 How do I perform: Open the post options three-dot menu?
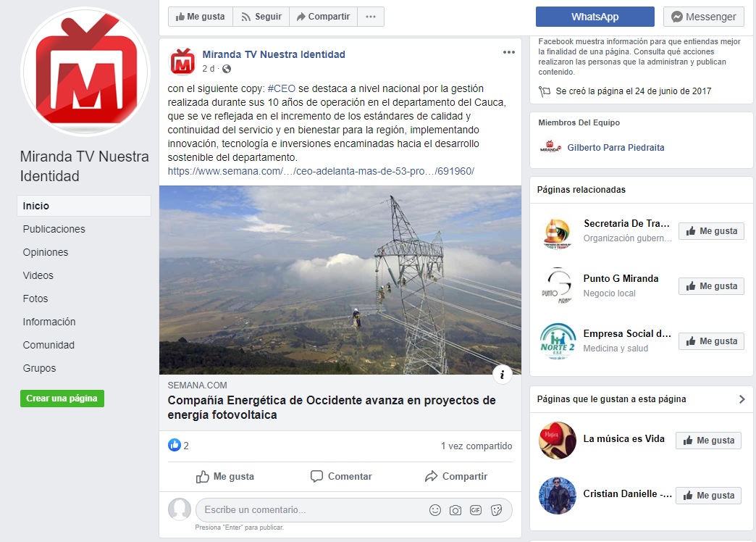(x=508, y=52)
